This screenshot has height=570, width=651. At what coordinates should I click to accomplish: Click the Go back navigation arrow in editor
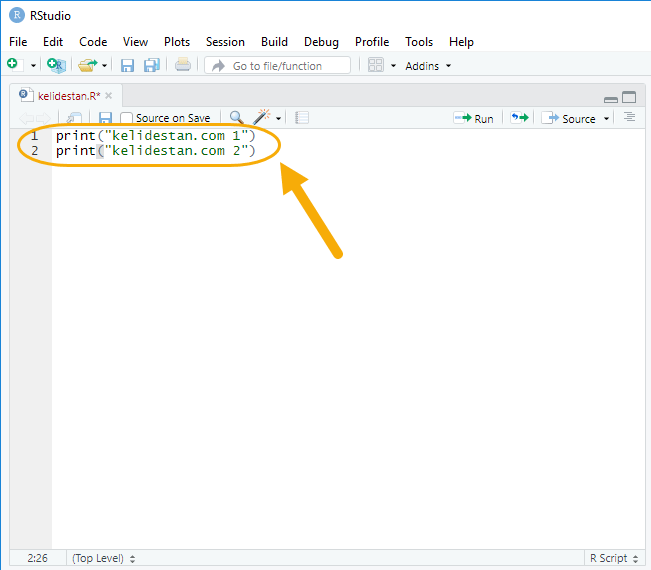[x=27, y=118]
